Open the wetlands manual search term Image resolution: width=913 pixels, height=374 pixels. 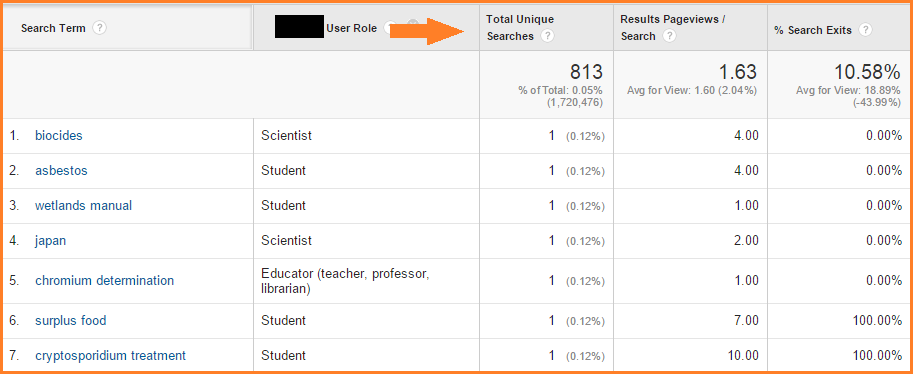coord(83,206)
